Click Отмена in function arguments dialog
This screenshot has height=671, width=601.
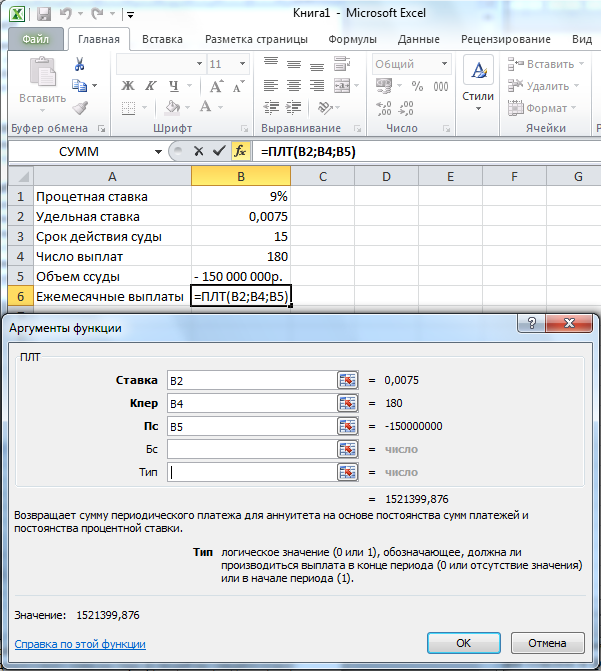click(547, 643)
